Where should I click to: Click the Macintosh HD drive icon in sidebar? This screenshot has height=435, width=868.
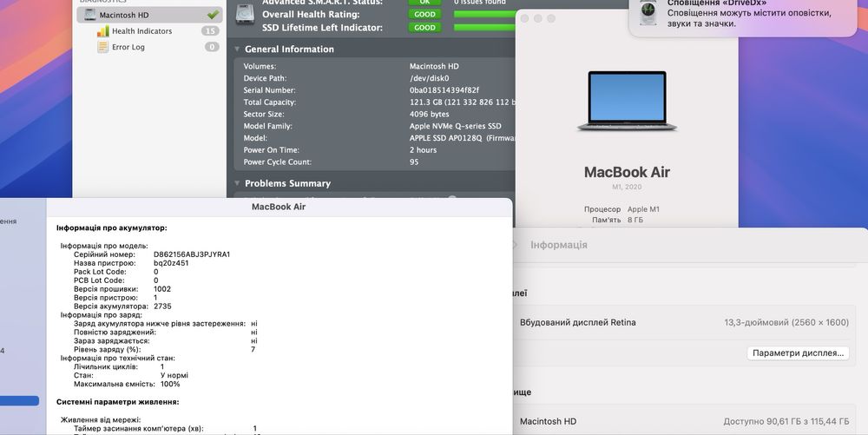coord(89,15)
